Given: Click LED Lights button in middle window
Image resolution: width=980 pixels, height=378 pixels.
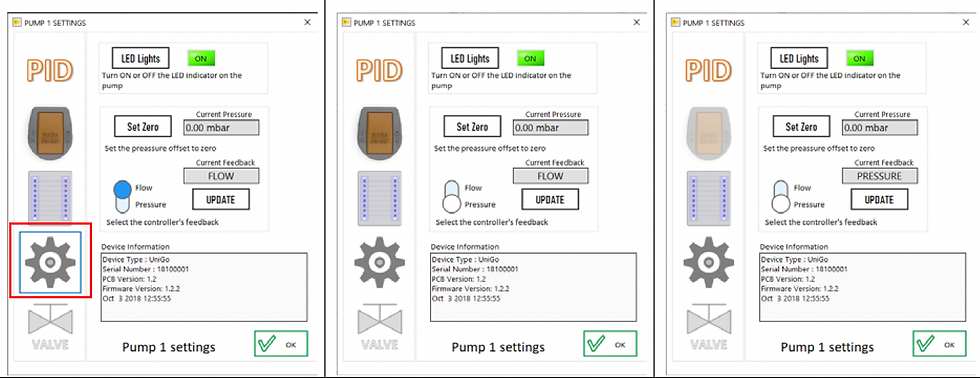Looking at the screenshot, I should click(x=470, y=59).
